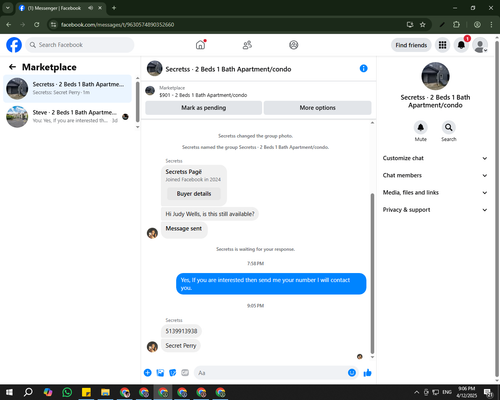Click the large group photo in the info panel
500x400 pixels.
click(x=435, y=76)
